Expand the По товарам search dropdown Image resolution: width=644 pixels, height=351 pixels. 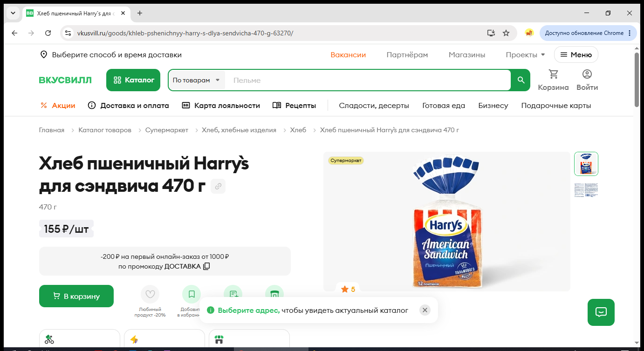(x=196, y=80)
